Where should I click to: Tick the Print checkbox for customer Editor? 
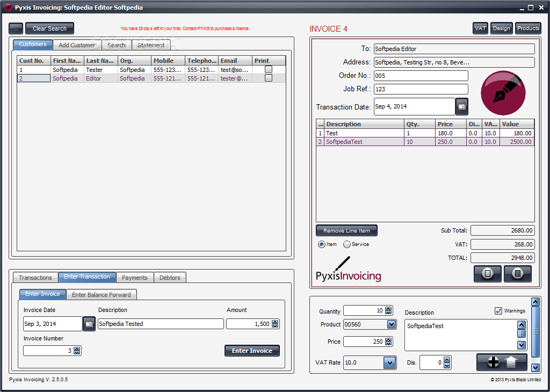pyautogui.click(x=269, y=78)
